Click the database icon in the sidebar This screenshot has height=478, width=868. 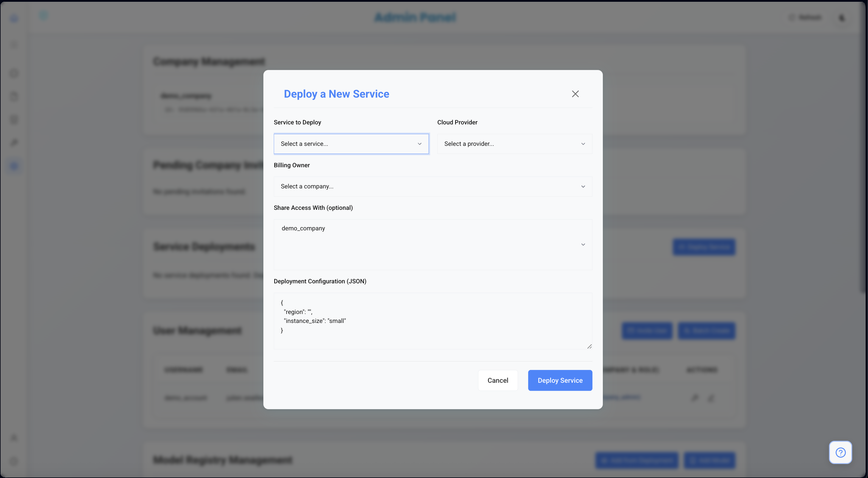(x=14, y=120)
